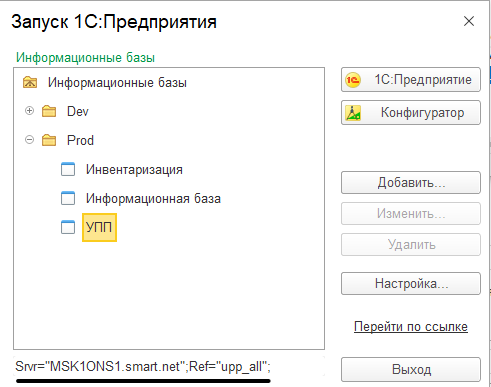Select the Информационная база entry
The width and height of the screenshot is (491, 387).
153,199
